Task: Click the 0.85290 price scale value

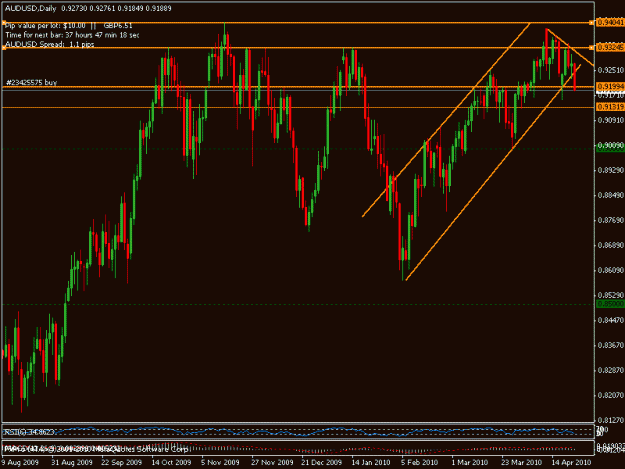Action: [x=611, y=296]
